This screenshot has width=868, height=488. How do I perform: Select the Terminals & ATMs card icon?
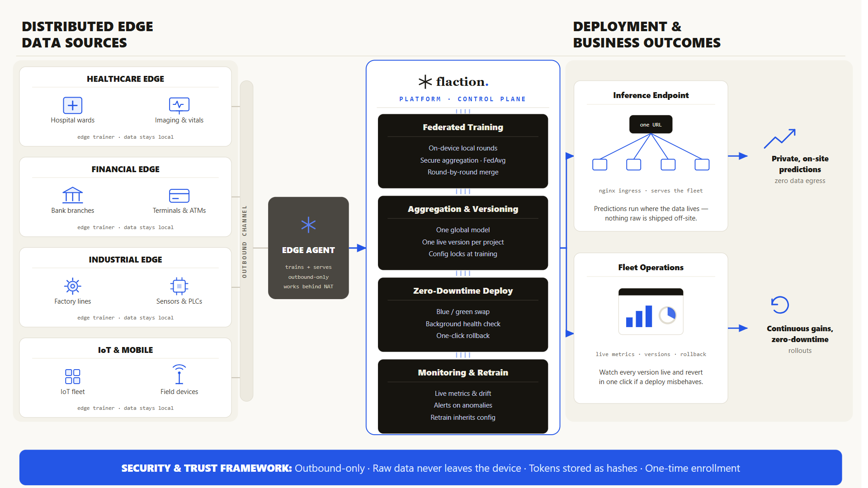pyautogui.click(x=179, y=196)
